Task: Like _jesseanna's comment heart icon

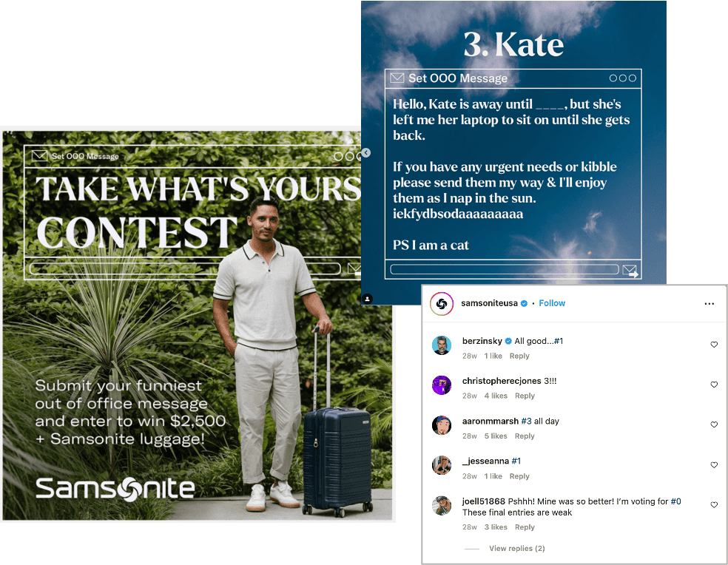Action: coord(714,464)
